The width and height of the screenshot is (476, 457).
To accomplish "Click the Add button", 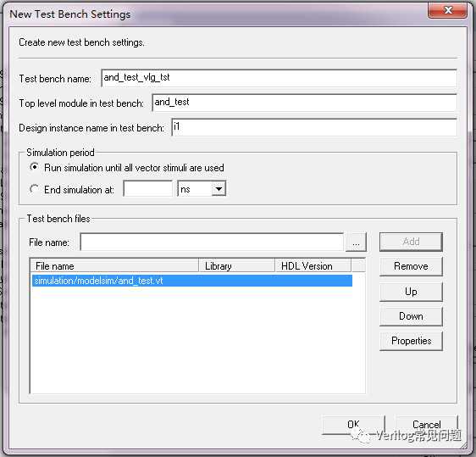I will point(411,242).
